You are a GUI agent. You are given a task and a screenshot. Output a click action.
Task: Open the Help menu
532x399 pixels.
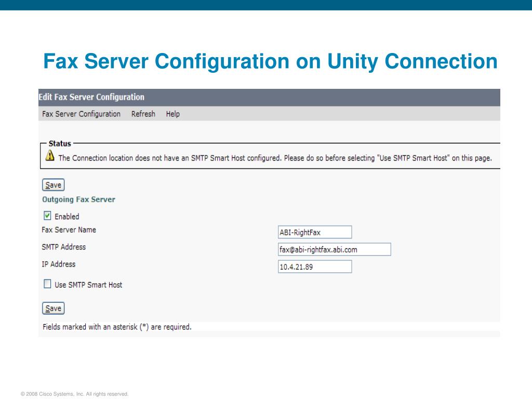[172, 114]
